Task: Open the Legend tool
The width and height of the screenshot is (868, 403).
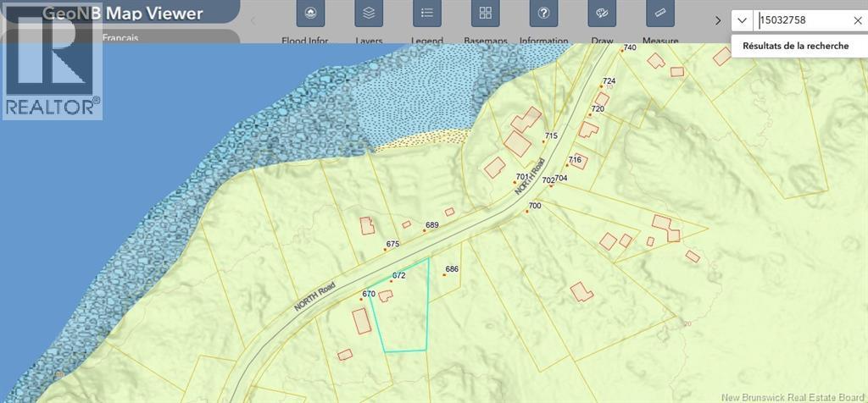Action: (427, 14)
